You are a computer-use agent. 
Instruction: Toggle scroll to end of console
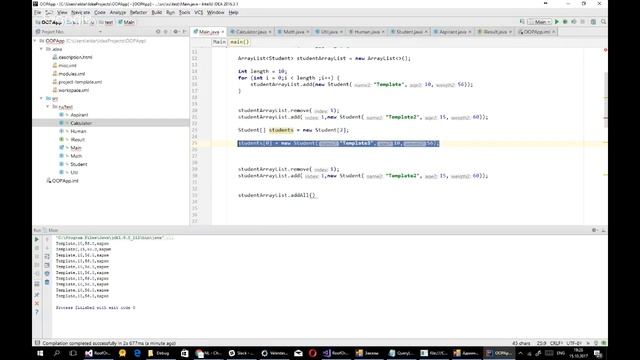click(47, 265)
